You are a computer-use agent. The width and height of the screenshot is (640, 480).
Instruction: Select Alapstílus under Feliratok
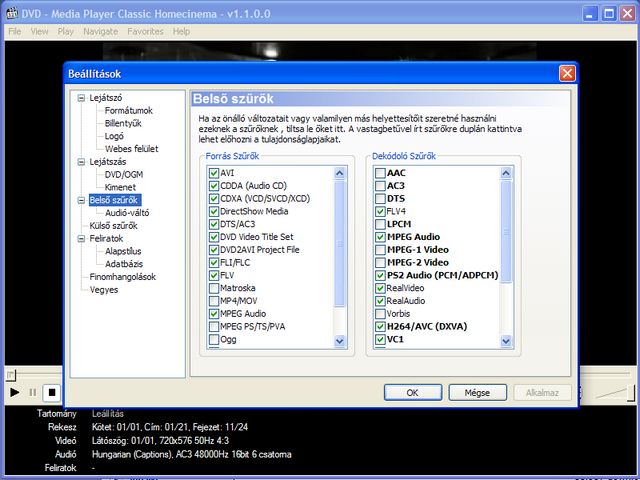pos(123,251)
